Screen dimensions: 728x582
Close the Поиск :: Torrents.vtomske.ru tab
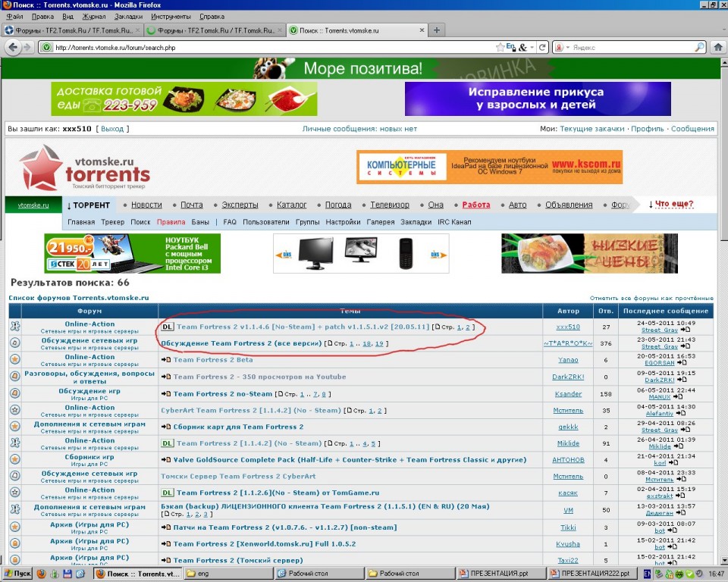(422, 30)
